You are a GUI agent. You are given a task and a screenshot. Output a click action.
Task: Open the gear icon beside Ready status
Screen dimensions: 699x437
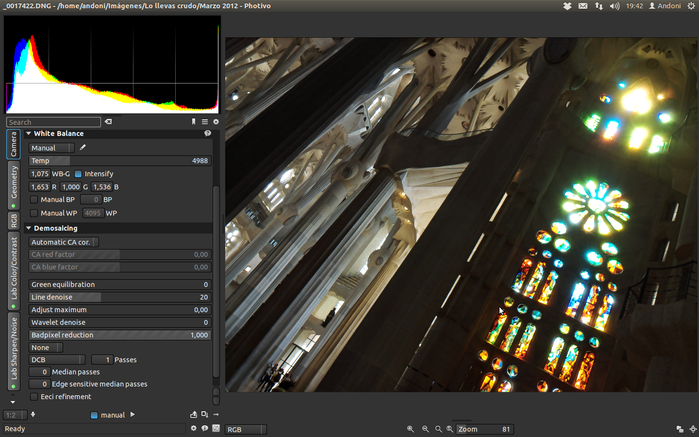193,429
